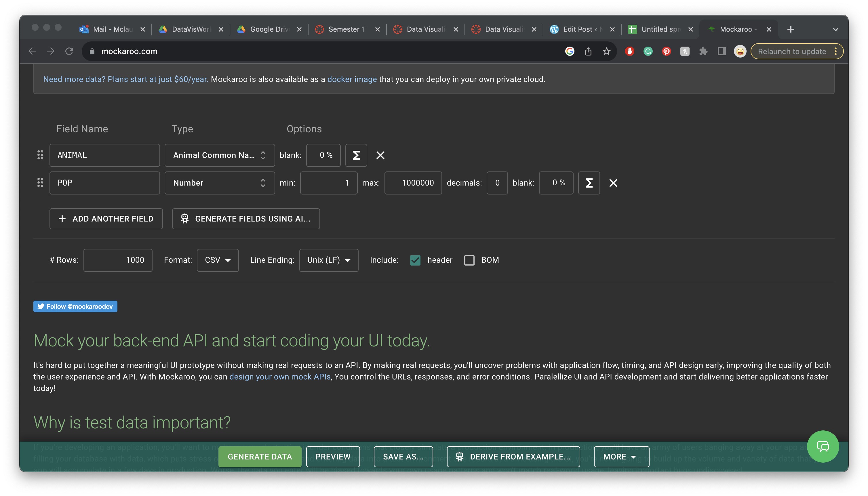Open the Chrome extensions puzzle icon
The image size is (868, 496).
coord(703,51)
